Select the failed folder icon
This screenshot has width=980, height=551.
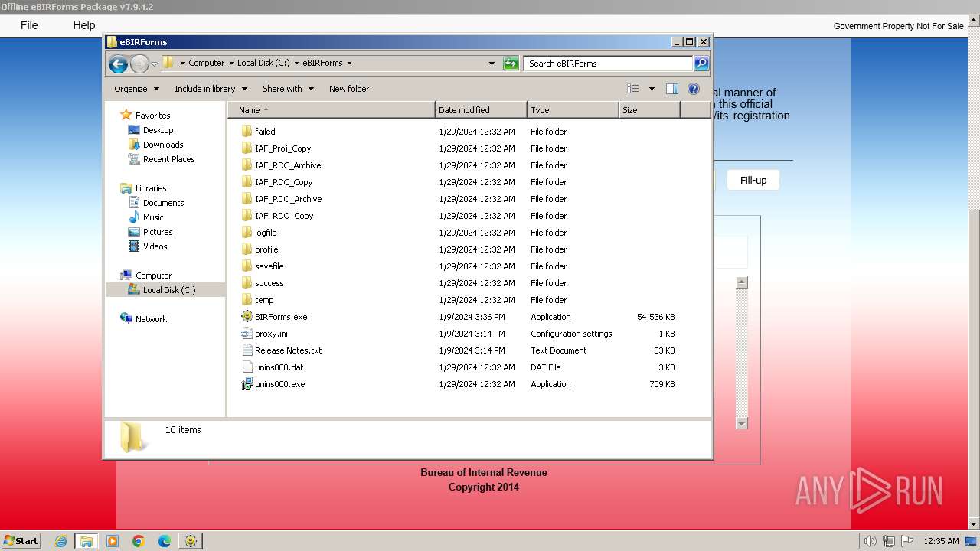pyautogui.click(x=247, y=132)
